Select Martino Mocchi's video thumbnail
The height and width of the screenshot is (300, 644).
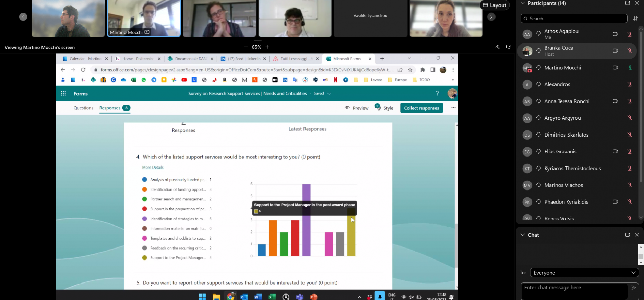144,18
